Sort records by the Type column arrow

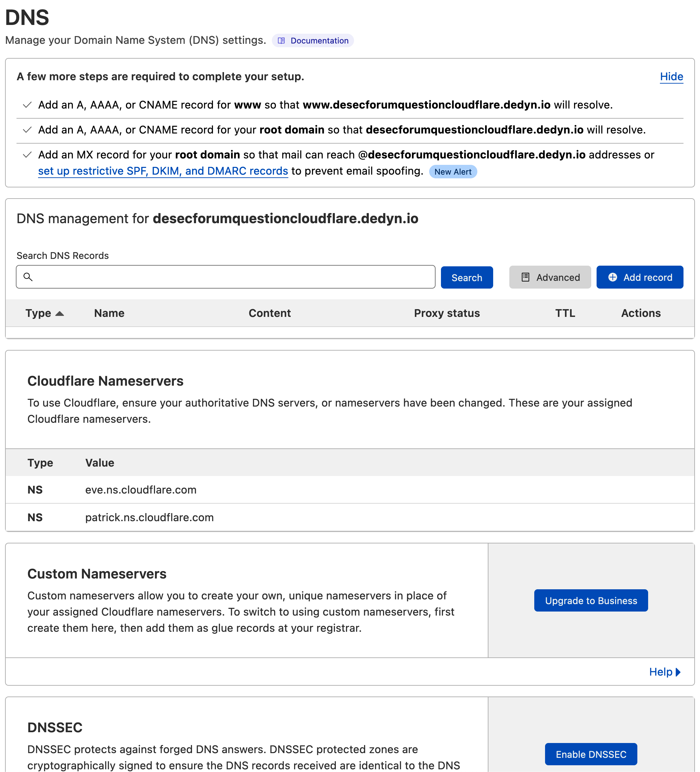60,314
